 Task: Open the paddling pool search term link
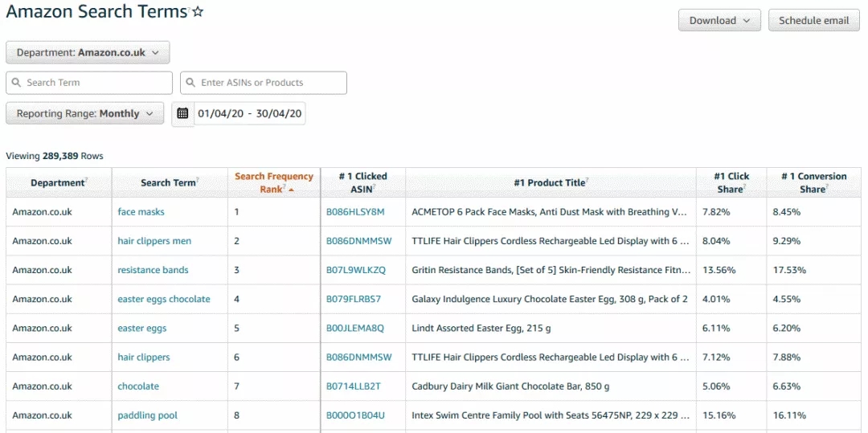(147, 415)
